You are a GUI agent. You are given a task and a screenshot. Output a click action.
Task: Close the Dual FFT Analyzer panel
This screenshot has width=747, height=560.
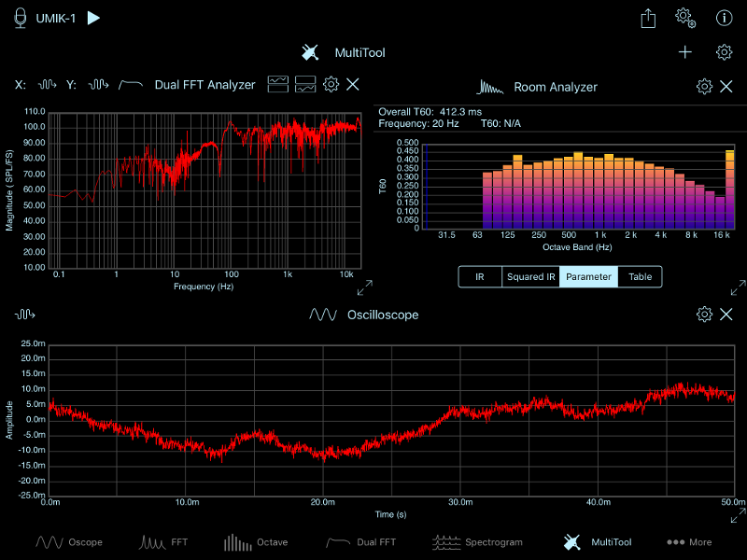(x=353, y=85)
